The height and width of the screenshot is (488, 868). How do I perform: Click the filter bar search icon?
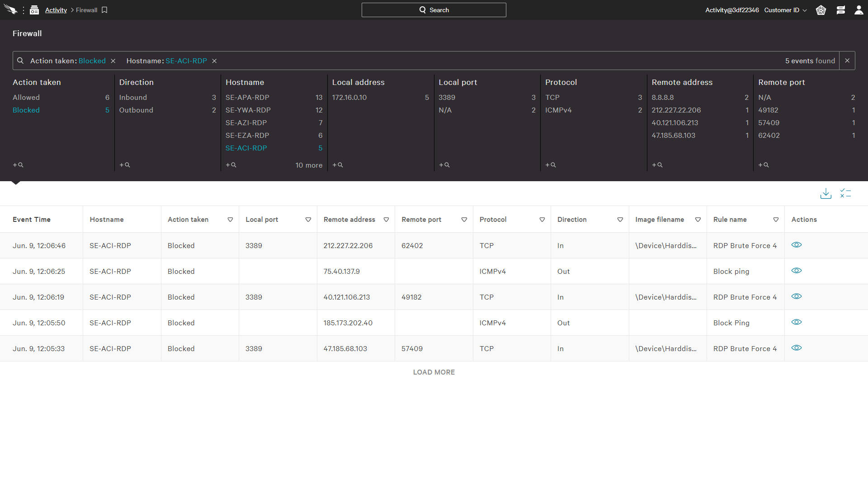[20, 61]
